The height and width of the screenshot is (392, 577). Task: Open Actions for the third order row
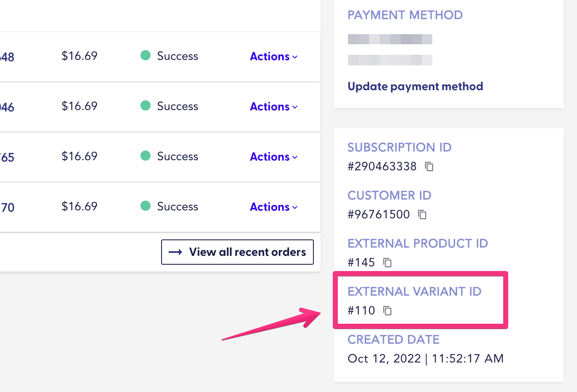point(273,156)
